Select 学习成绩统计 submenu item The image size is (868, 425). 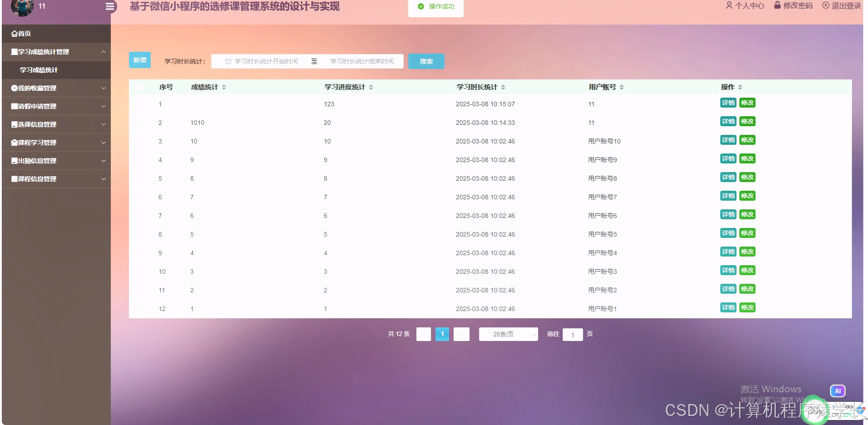[x=38, y=70]
